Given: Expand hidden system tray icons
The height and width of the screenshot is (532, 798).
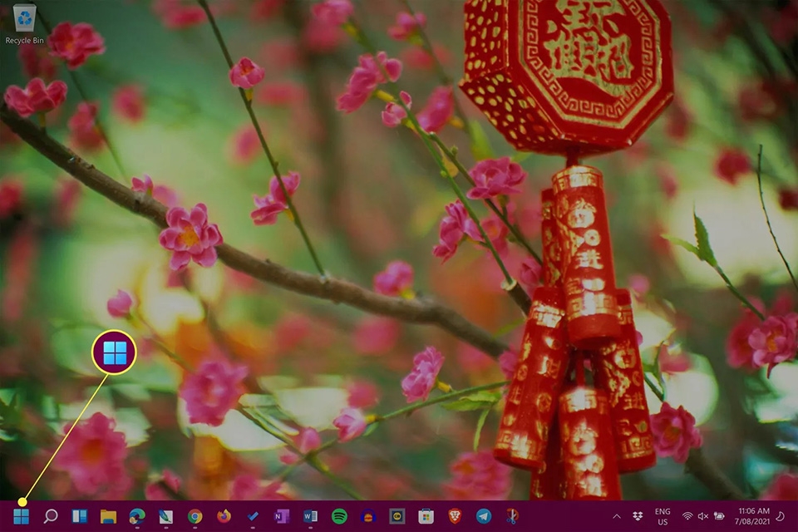Looking at the screenshot, I should click(617, 517).
